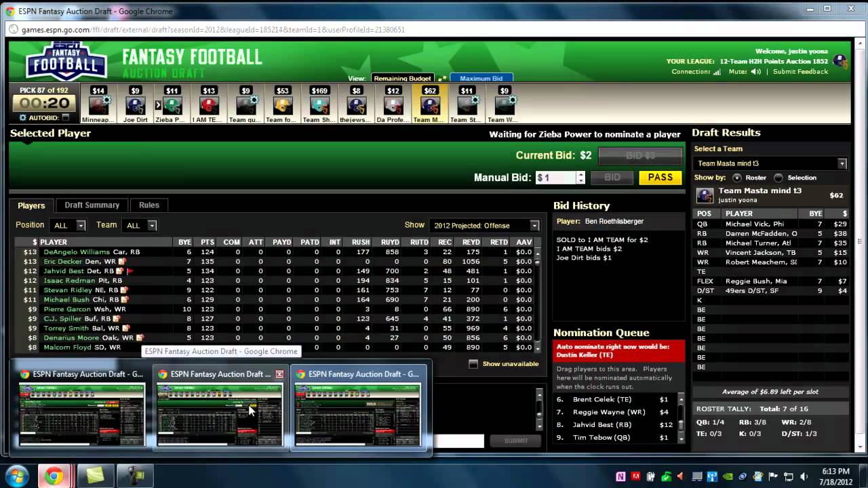Click the DeAngelo Williams player link
868x488 pixels.
click(x=77, y=252)
